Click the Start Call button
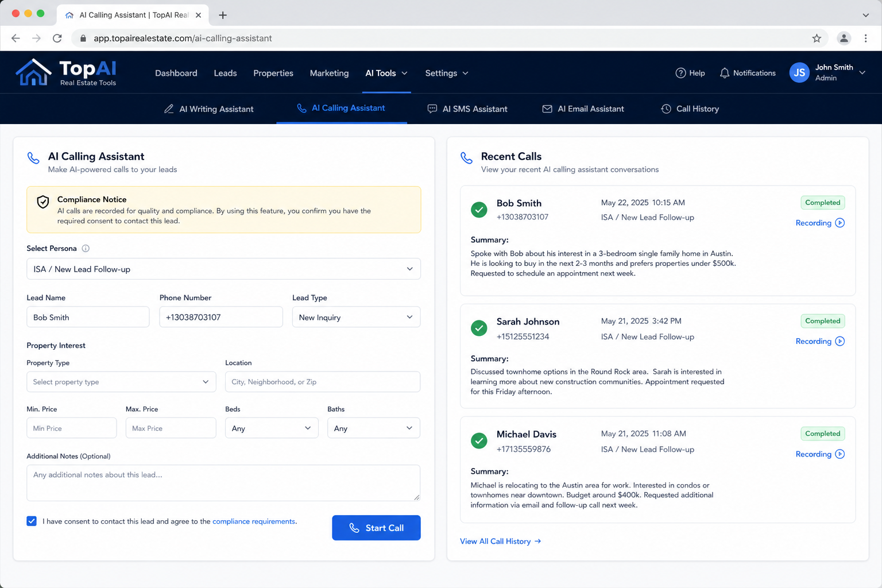The width and height of the screenshot is (882, 588). (x=376, y=528)
